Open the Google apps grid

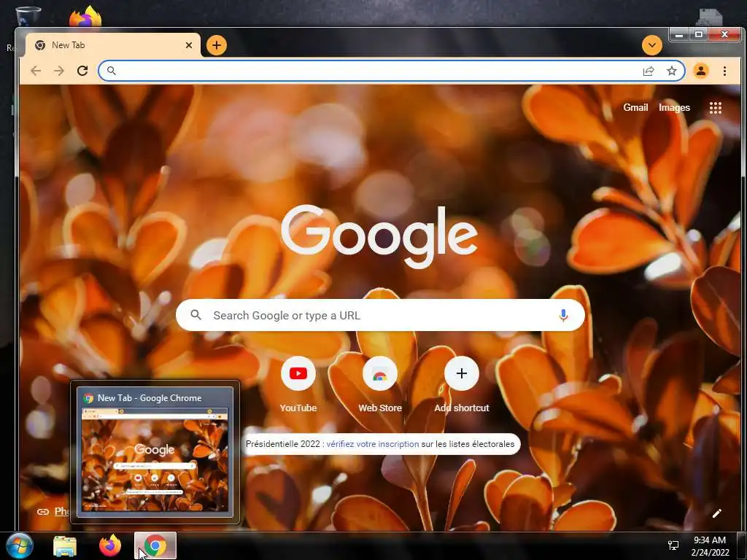[x=715, y=108]
